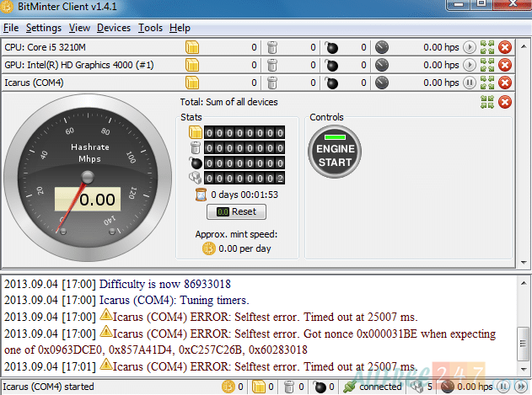The height and width of the screenshot is (395, 532).
Task: Open the Devices menu
Action: (x=114, y=28)
